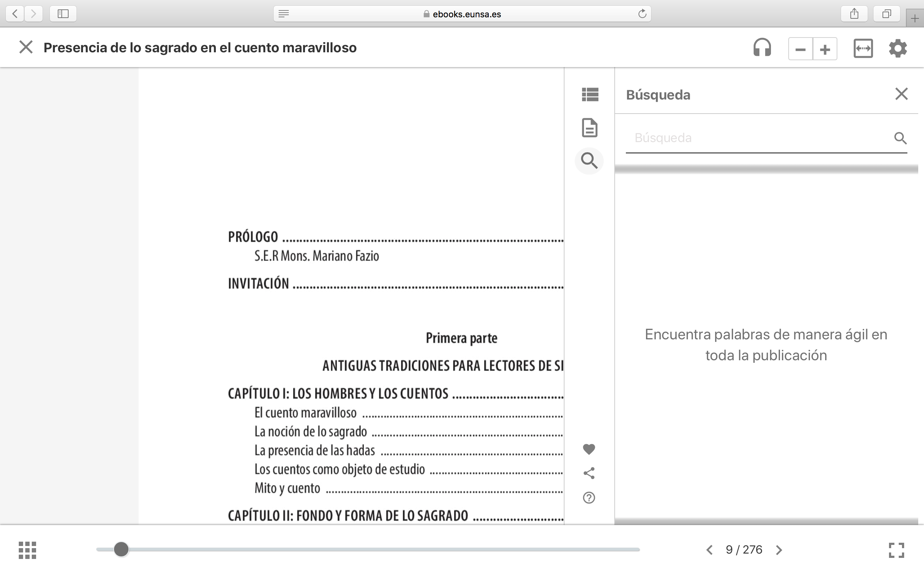Screen dimensions: 924x577
Task: Open the notes document icon in sidebar
Action: [589, 127]
